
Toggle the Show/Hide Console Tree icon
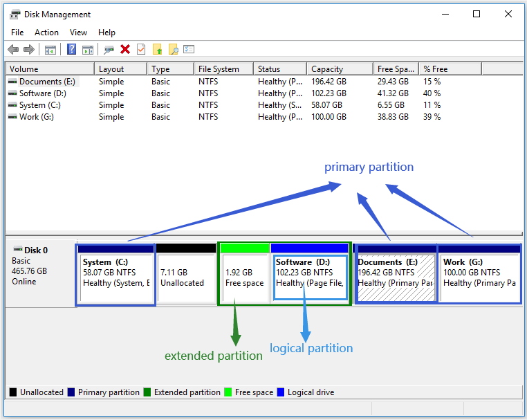click(x=50, y=50)
